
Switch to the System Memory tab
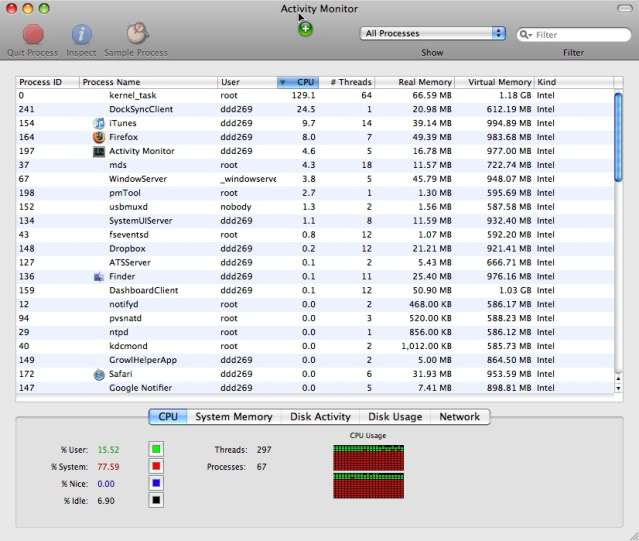coord(234,417)
